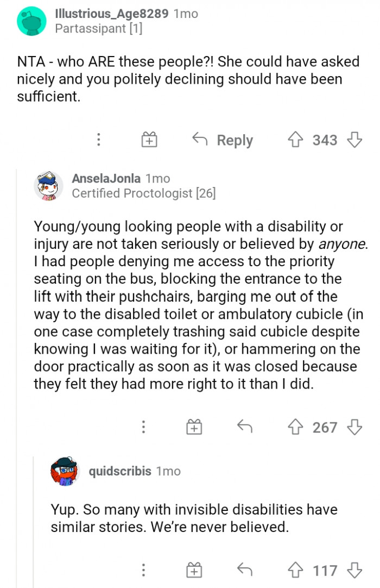
Task: Reply to Illustrious_Age8289's comment
Action: [223, 140]
